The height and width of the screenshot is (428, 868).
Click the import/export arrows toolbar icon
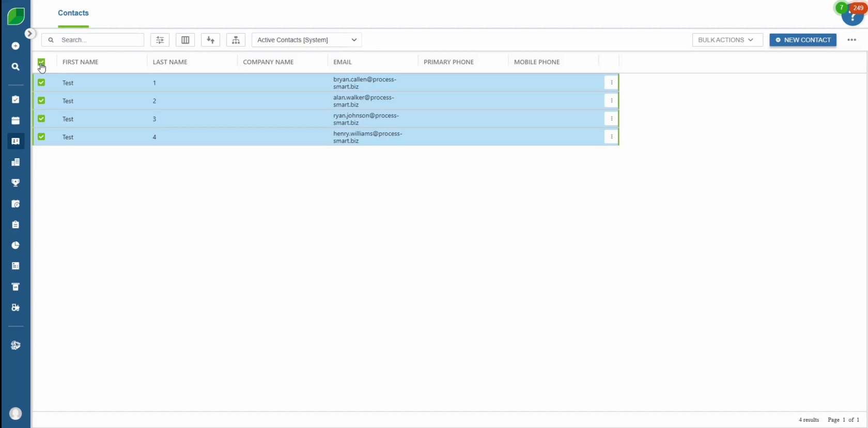point(210,40)
